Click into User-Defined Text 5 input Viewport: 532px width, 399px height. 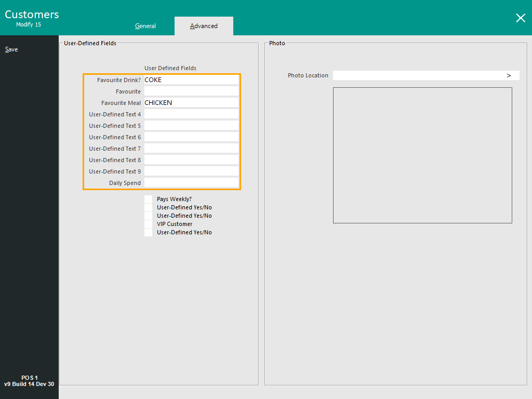(x=191, y=126)
